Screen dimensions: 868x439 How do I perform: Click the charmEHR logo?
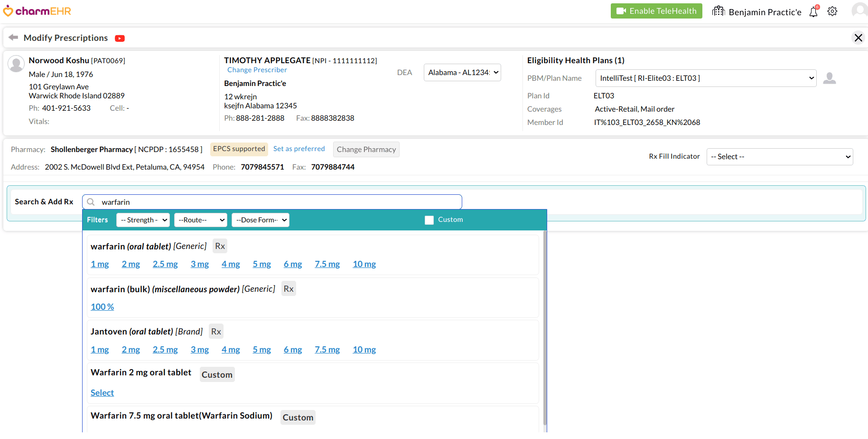[x=37, y=11]
